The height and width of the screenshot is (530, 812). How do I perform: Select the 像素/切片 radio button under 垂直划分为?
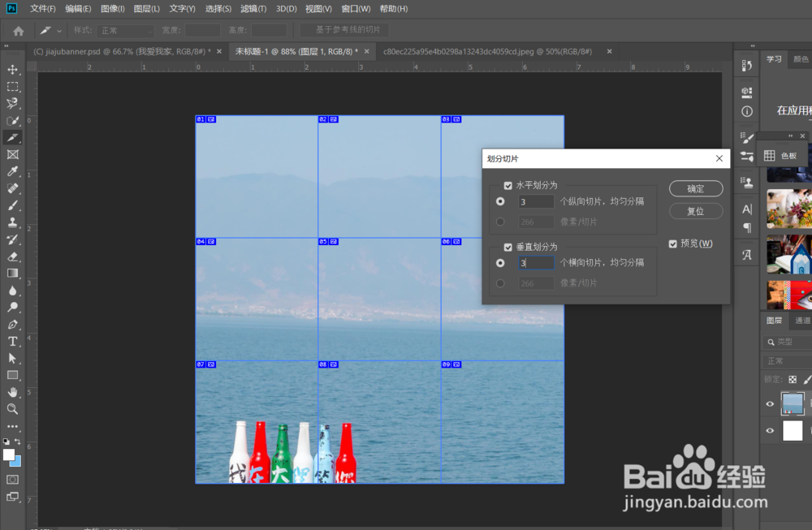pos(501,282)
